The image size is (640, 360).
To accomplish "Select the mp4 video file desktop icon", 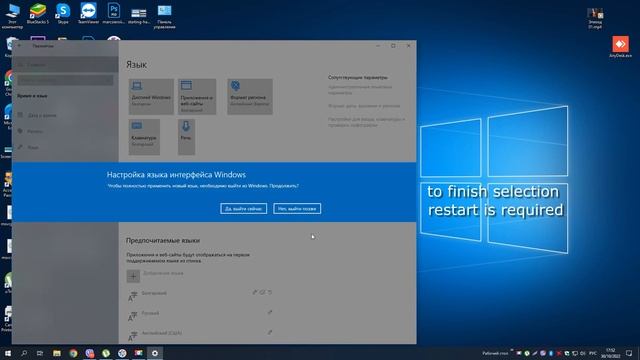I will [595, 19].
